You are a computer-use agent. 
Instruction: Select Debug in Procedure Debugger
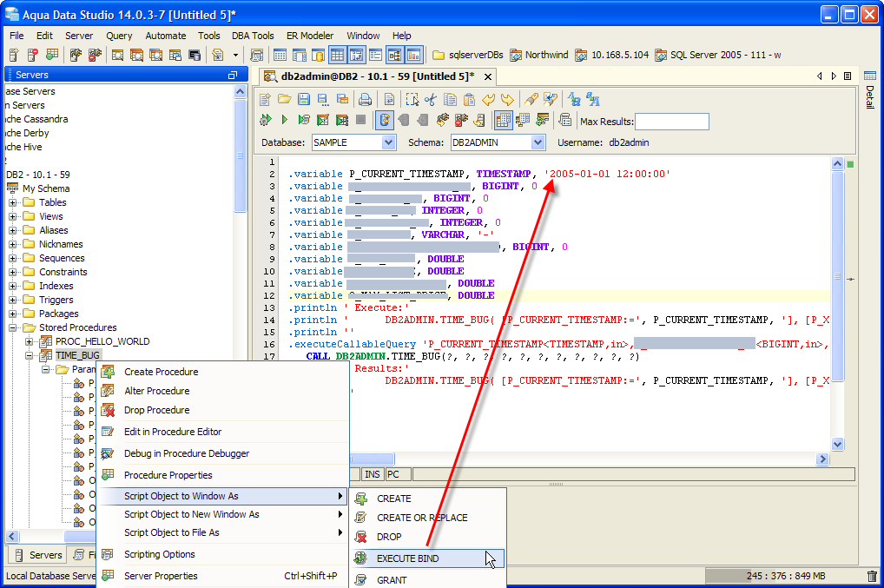pos(222,453)
